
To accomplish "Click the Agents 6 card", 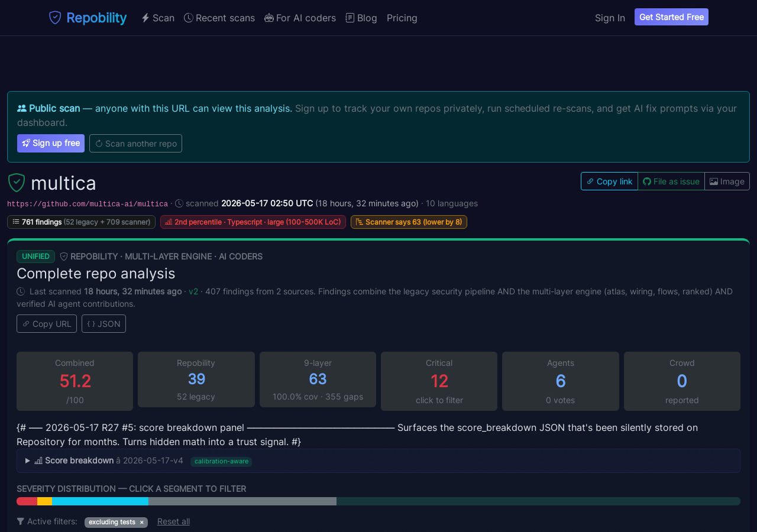I will pyautogui.click(x=561, y=381).
